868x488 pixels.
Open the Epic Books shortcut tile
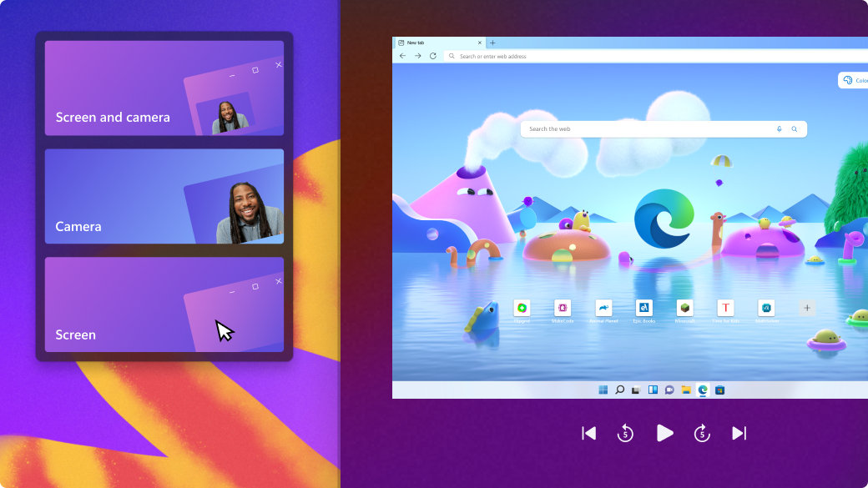[x=643, y=309]
